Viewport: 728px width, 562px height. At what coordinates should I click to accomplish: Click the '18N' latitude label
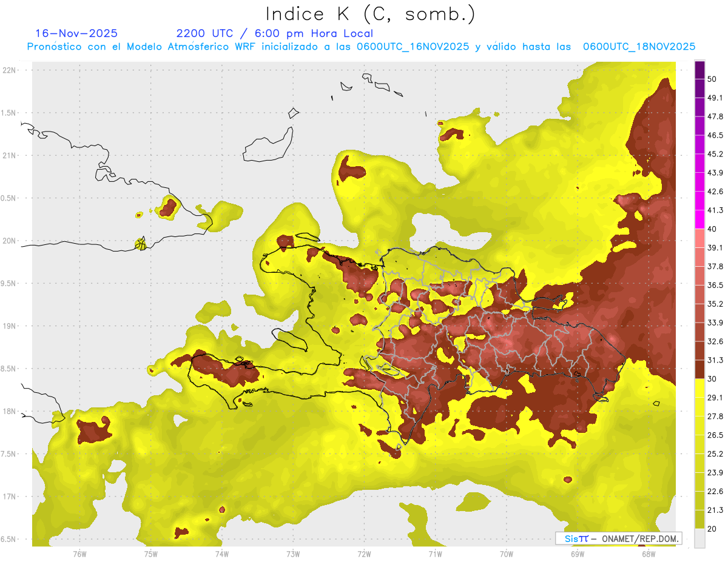(9, 411)
